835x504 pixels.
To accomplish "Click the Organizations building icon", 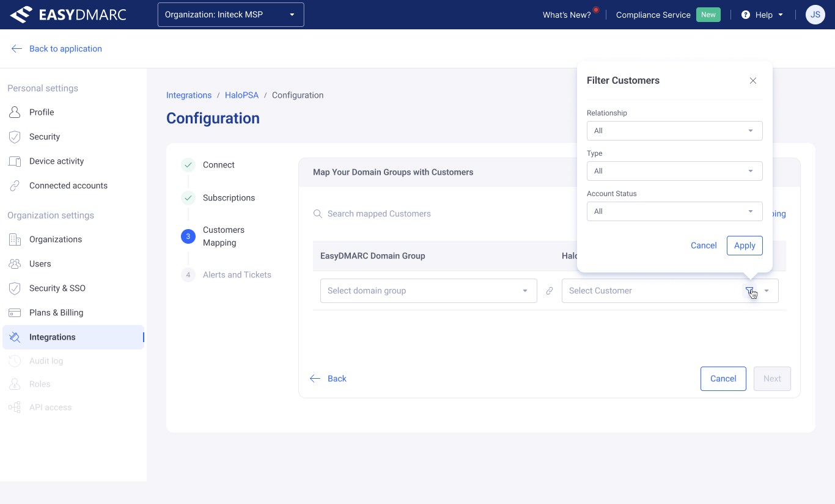I will coord(15,239).
